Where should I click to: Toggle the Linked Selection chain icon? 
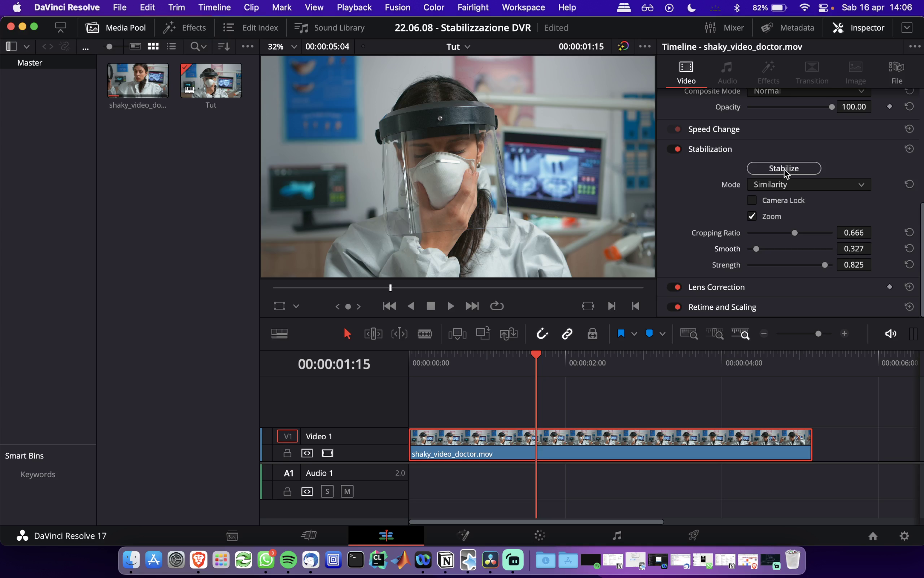coord(567,334)
